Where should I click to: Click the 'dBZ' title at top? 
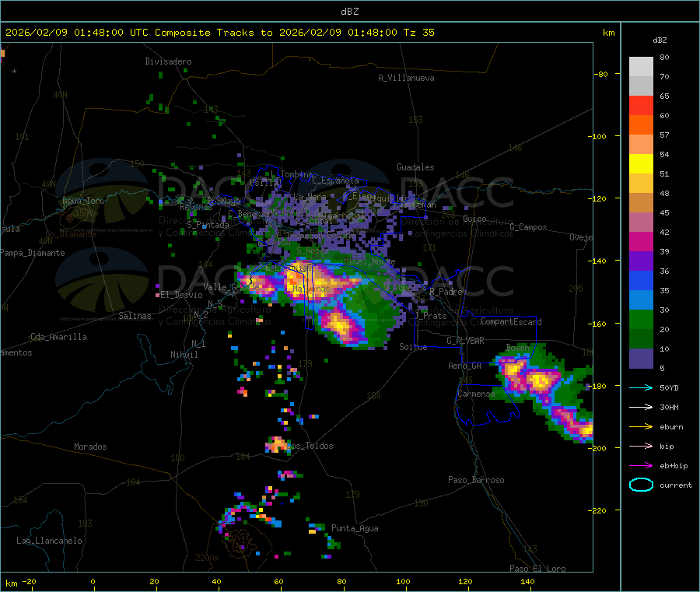coord(349,12)
